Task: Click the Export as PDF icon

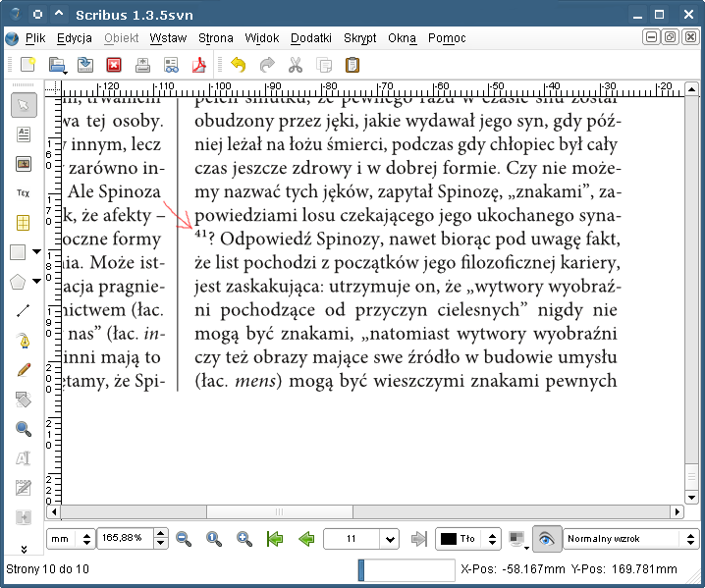Action: click(x=199, y=66)
